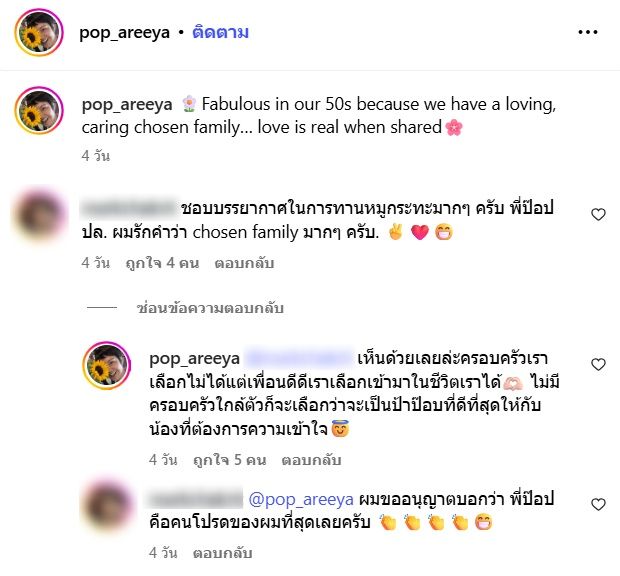Click the sunflower avatar beside the caption
This screenshot has width=620, height=576.
(x=39, y=110)
